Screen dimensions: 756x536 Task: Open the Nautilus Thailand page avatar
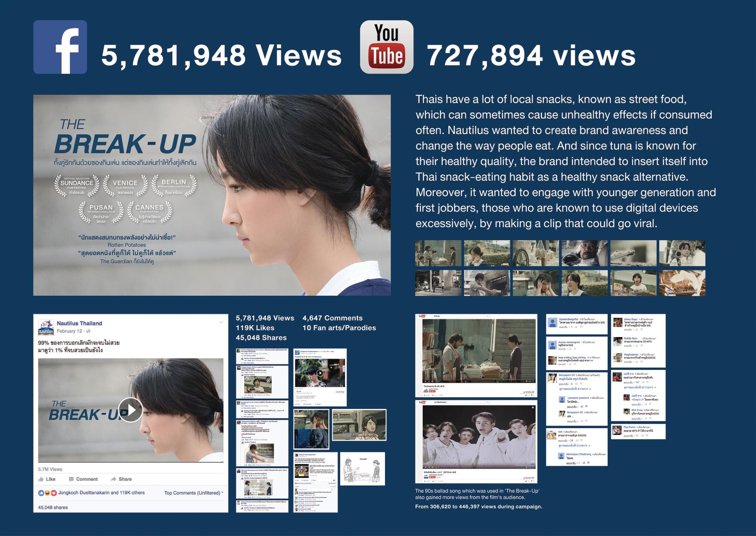46,327
